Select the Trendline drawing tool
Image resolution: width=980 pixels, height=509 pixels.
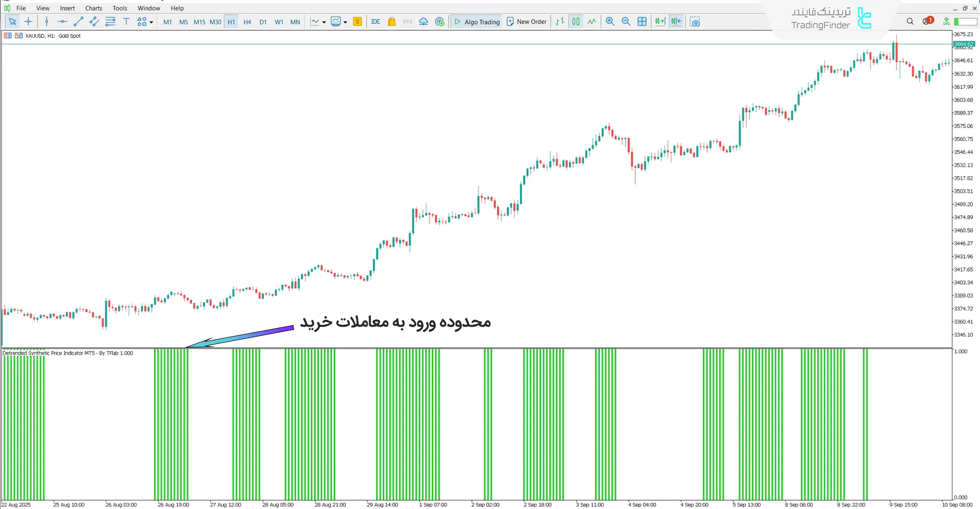78,21
